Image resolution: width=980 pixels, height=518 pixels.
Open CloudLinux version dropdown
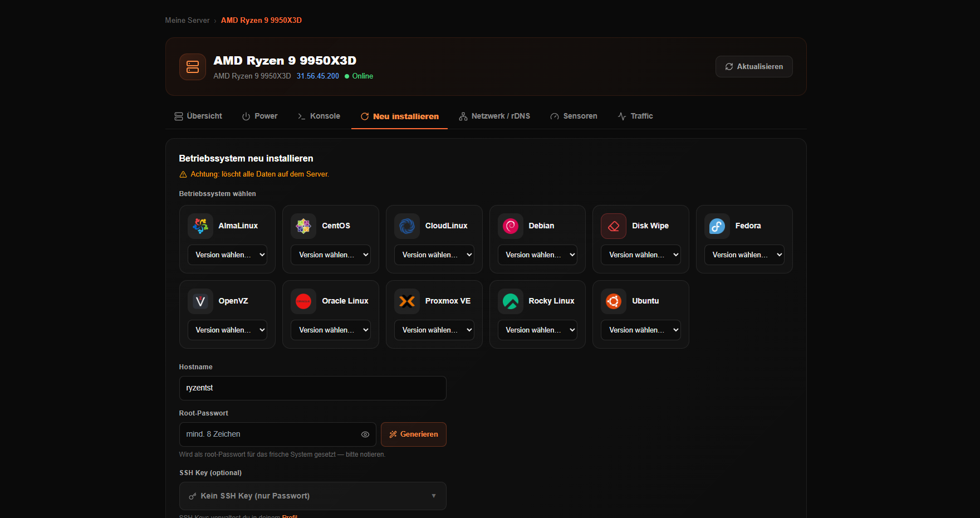pyautogui.click(x=434, y=255)
